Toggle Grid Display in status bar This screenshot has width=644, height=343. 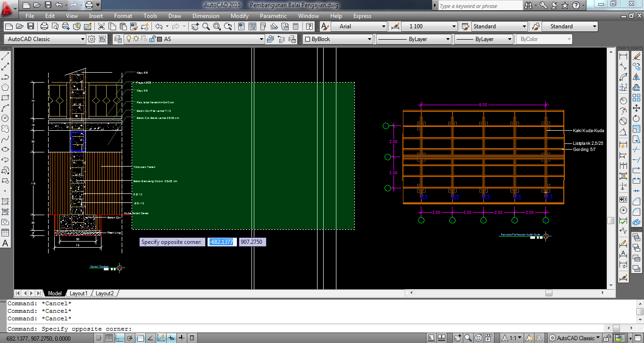tap(109, 338)
